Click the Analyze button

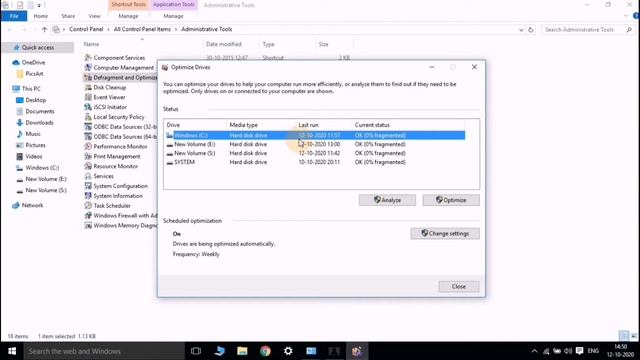click(387, 200)
